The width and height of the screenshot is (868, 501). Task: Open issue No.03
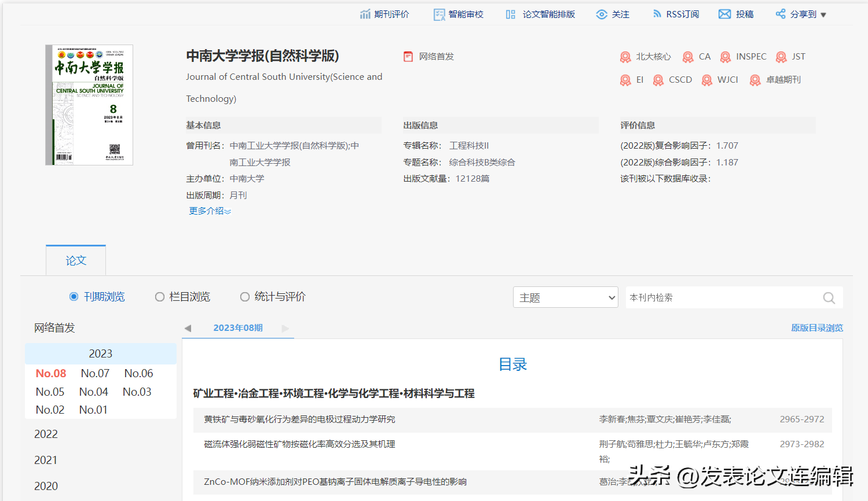137,392
